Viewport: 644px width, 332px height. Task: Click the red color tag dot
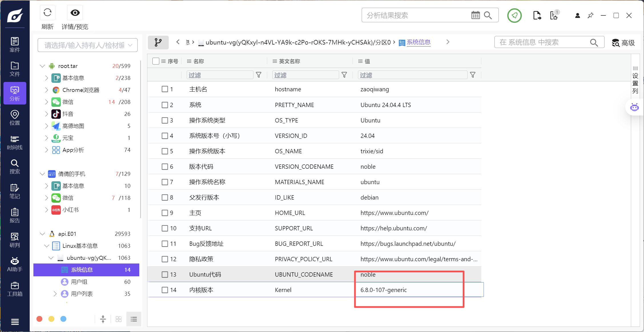39,319
